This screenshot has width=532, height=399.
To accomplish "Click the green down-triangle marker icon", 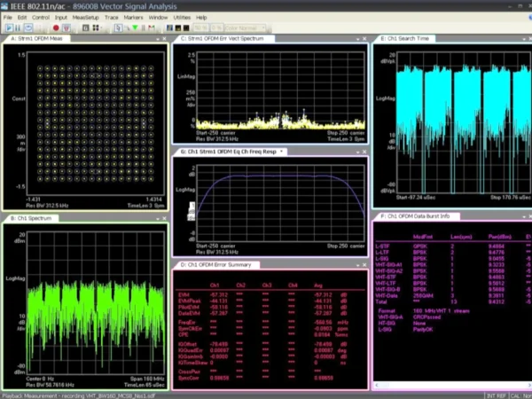I will click(x=135, y=27).
